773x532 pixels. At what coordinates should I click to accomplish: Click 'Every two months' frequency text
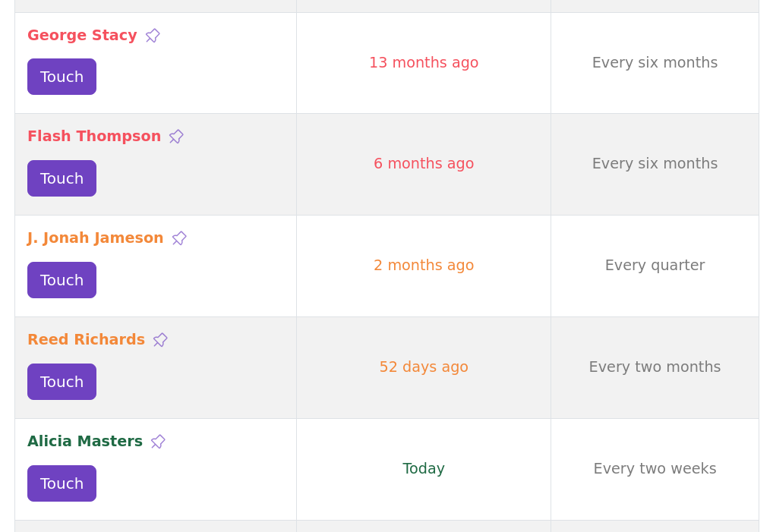(655, 367)
